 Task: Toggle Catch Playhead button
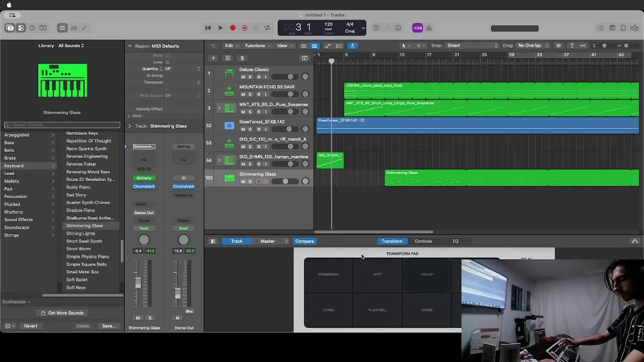[353, 46]
